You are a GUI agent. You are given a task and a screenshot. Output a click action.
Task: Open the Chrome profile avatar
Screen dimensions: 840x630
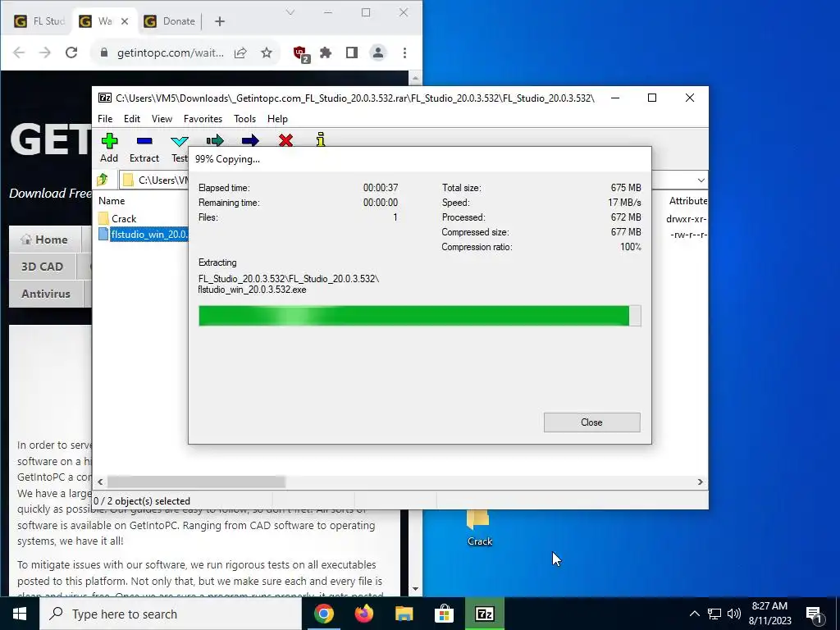coord(378,52)
